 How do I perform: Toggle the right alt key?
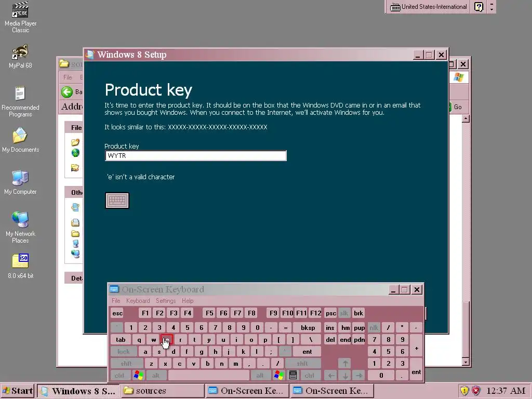260,375
